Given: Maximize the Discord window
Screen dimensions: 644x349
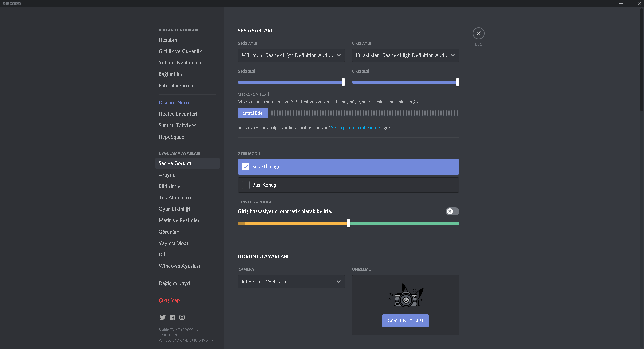Looking at the screenshot, I should point(630,3).
